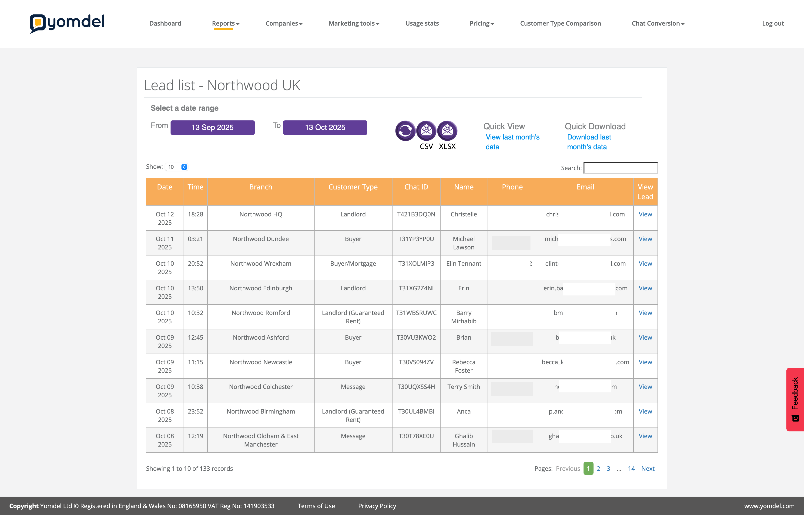The height and width of the screenshot is (517, 812).
Task: Go to the Dashboard page
Action: (165, 23)
